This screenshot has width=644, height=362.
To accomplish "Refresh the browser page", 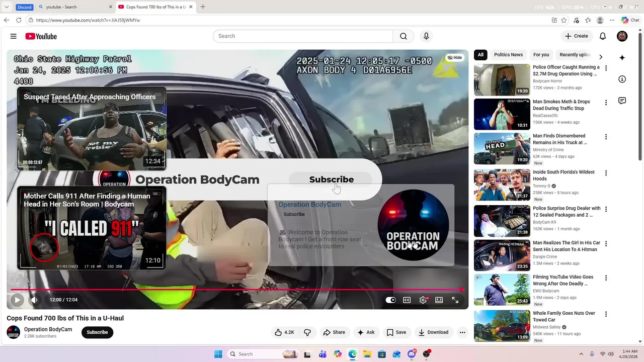I will (x=19, y=20).
